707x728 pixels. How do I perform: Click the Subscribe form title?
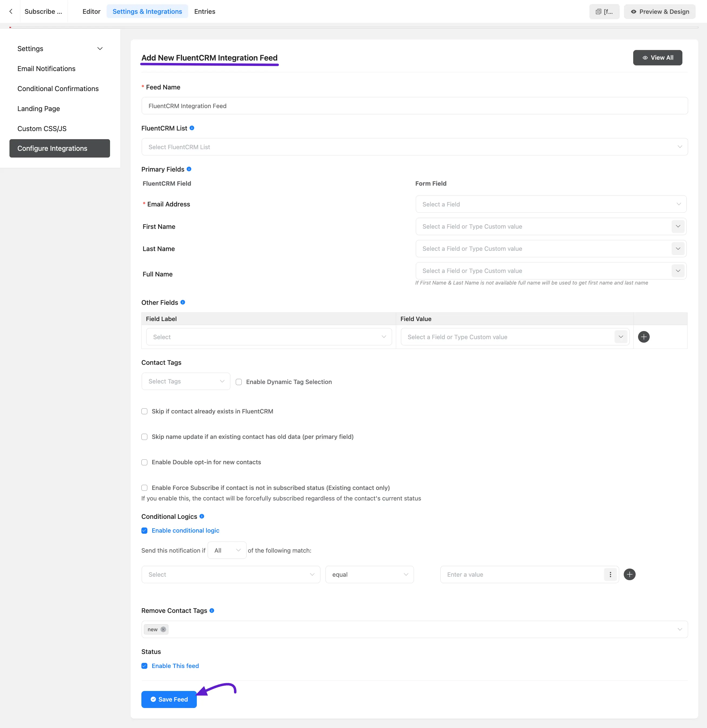44,12
